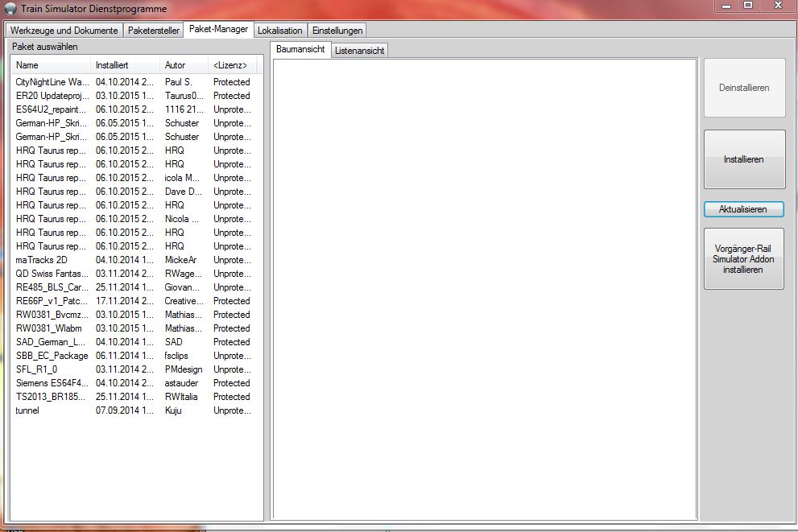This screenshot has width=798, height=532.
Task: Open the Einstellungen tab
Action: pyautogui.click(x=337, y=31)
